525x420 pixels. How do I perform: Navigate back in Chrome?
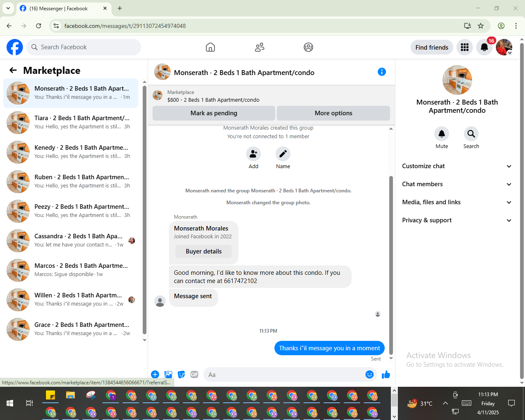(9, 26)
